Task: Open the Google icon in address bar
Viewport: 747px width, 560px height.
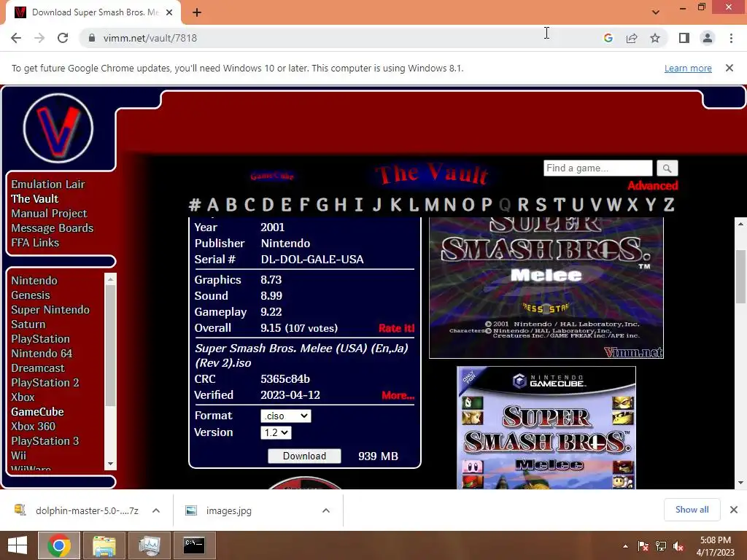Action: 608,38
